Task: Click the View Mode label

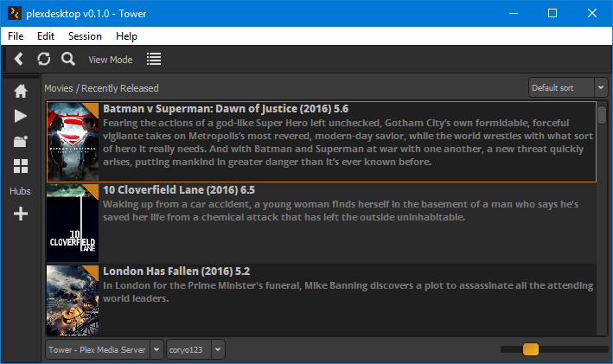Action: click(x=111, y=60)
